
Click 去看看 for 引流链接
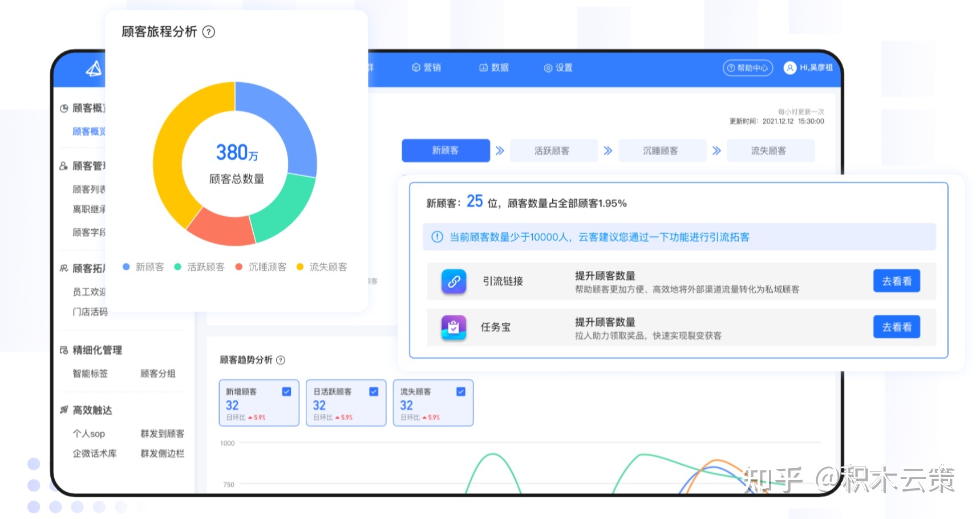(x=897, y=281)
